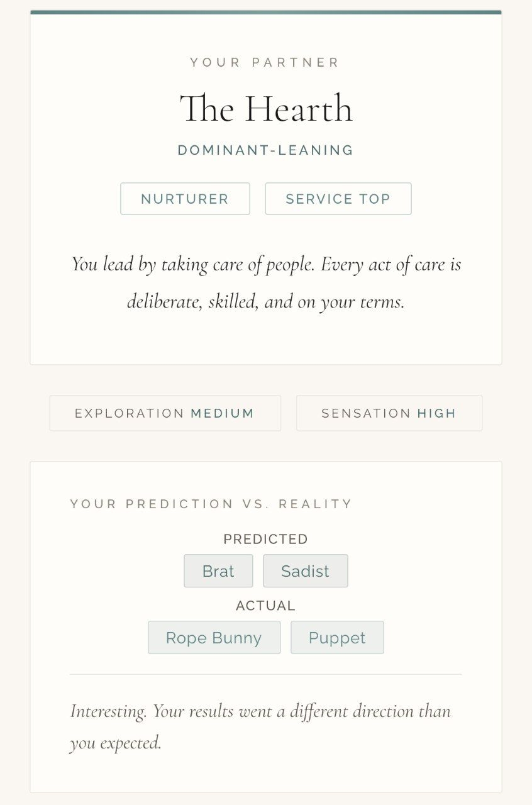The image size is (532, 805).
Task: Click the YOUR PARTNER label
Action: [x=265, y=62]
